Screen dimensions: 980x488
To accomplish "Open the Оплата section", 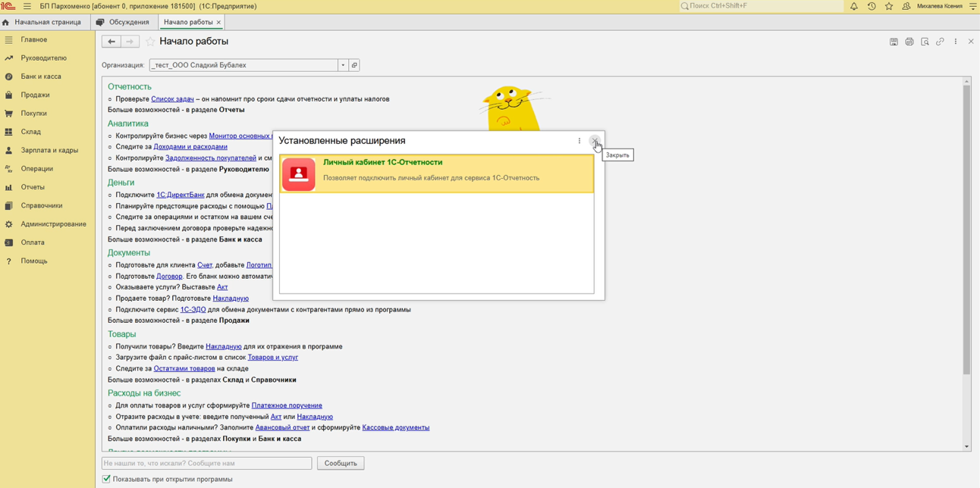I will pyautogui.click(x=33, y=242).
